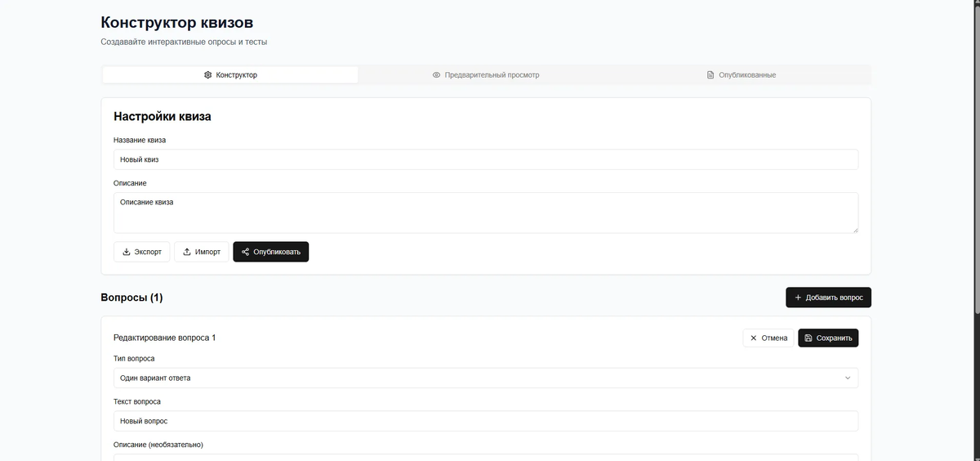Viewport: 980px width, 461px height.
Task: Click the share icon on Опубликовать
Action: [246, 252]
